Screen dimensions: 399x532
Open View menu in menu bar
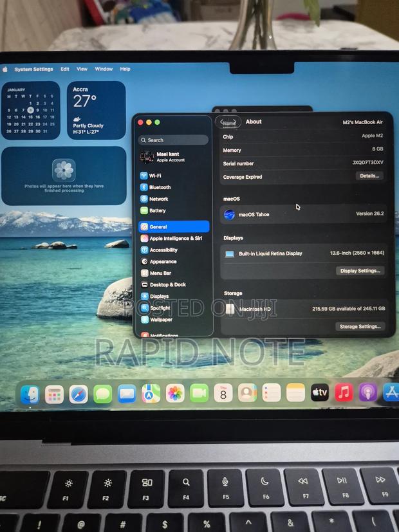point(82,69)
